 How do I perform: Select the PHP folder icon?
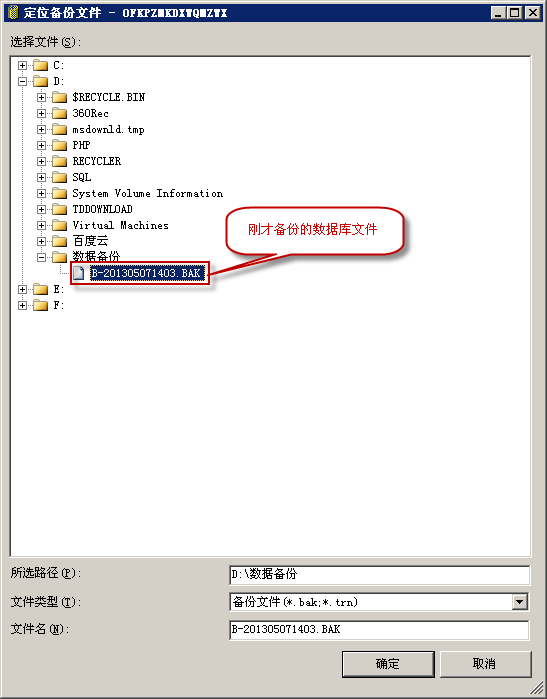tap(59, 145)
